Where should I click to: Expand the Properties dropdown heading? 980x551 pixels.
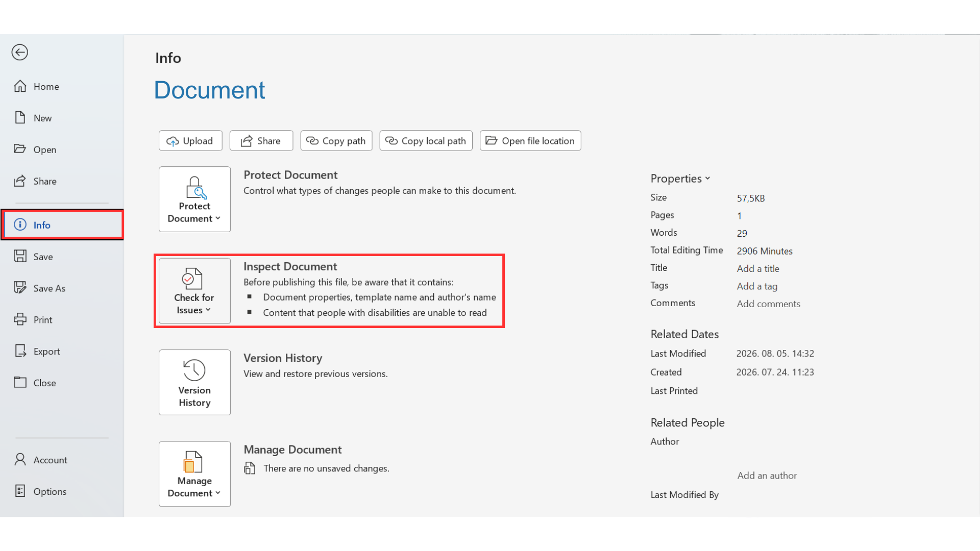(680, 179)
